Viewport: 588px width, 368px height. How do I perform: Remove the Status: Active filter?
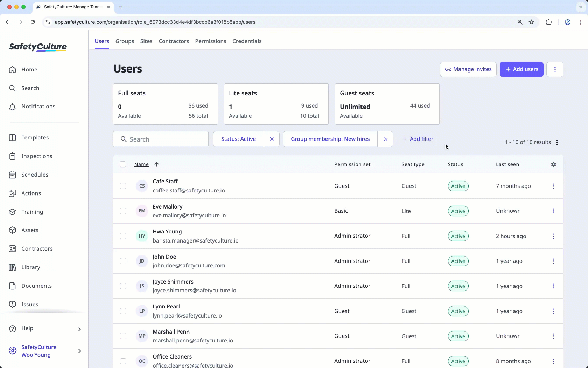(x=272, y=139)
